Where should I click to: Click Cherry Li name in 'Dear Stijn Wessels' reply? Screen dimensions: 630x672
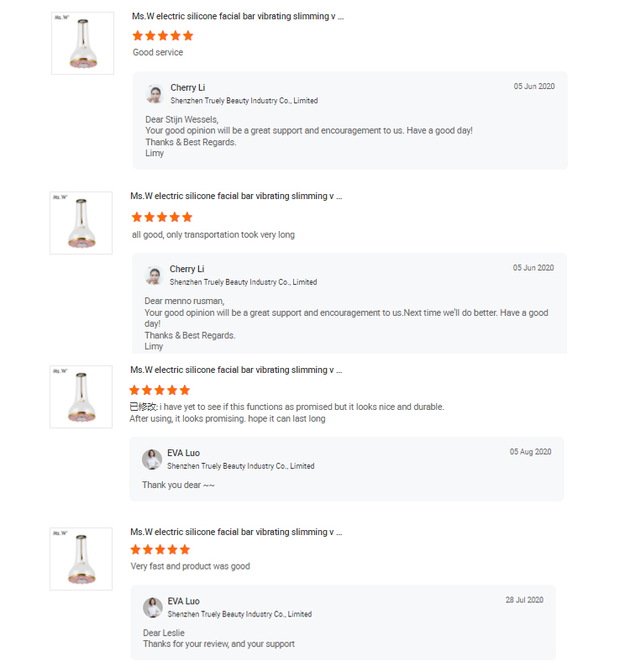pos(187,87)
